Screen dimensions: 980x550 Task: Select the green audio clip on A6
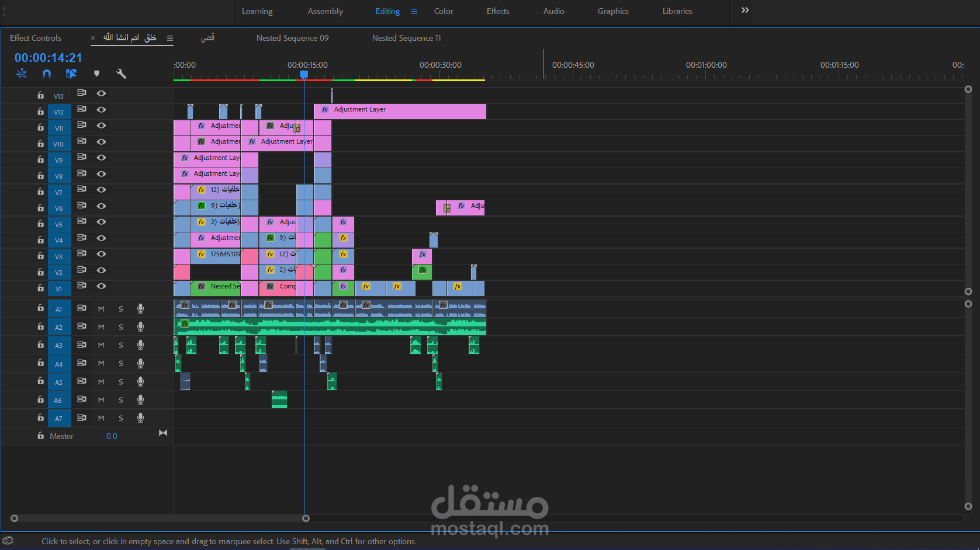(279, 399)
